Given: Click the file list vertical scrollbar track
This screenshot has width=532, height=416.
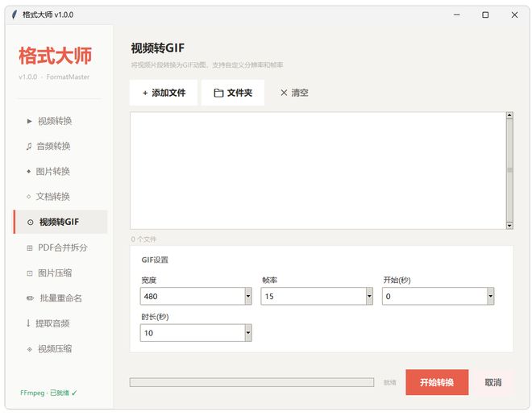Looking at the screenshot, I should 509,170.
